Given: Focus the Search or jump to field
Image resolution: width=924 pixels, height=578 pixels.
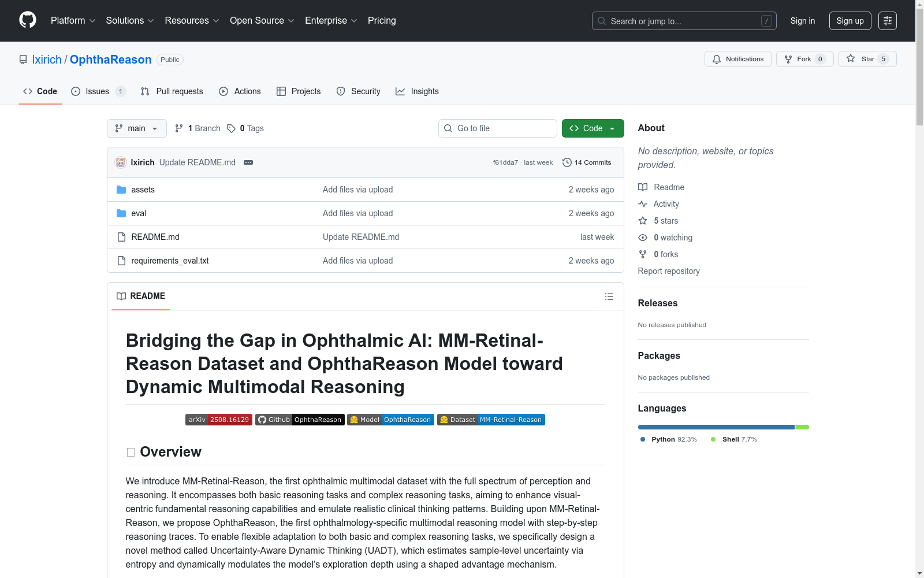Looking at the screenshot, I should point(684,21).
